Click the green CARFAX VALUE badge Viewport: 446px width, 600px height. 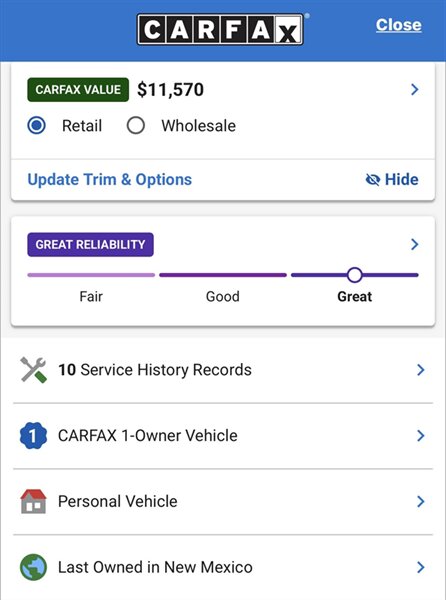pyautogui.click(x=78, y=90)
